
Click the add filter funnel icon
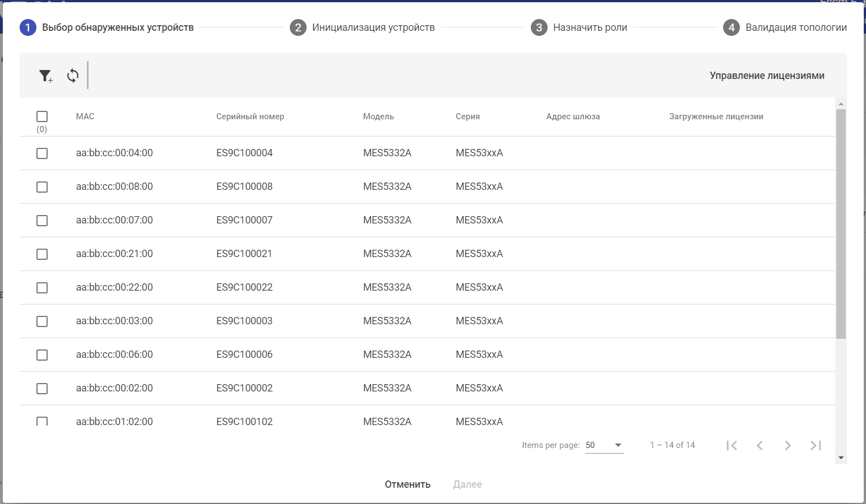(45, 76)
